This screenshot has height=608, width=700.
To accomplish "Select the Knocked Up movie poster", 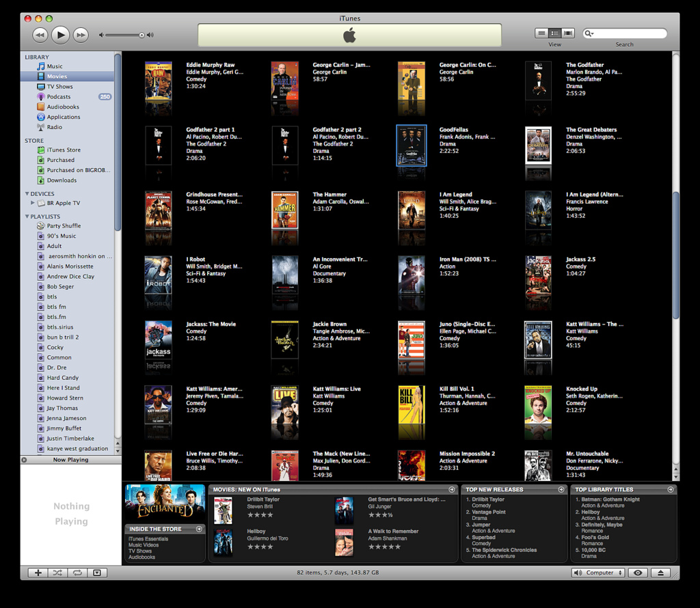I will (538, 404).
